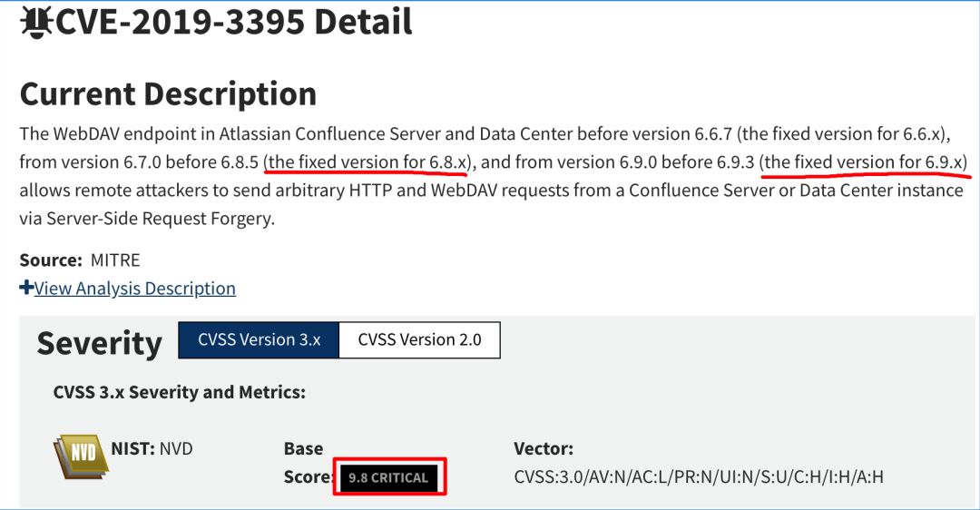Click the Severity heading
Viewport: 980px width, 510px height.
(99, 343)
